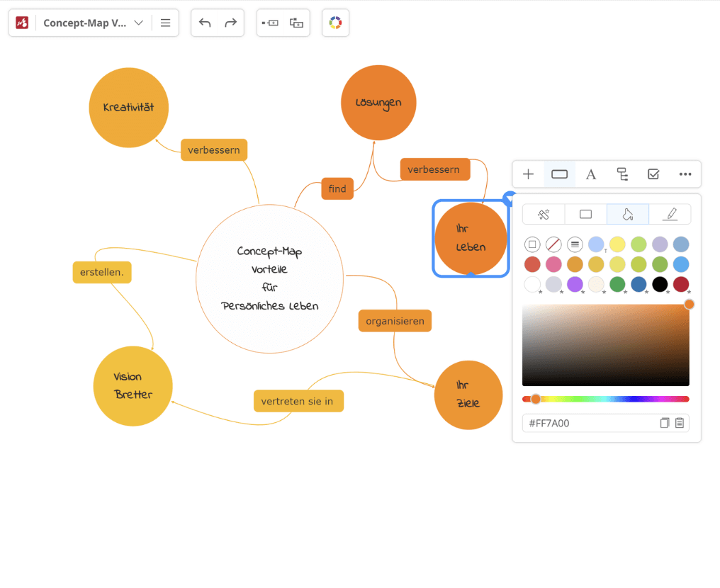Viewport: 720px width, 588px height.
Task: Click the hue rainbow slider
Action: point(606,399)
